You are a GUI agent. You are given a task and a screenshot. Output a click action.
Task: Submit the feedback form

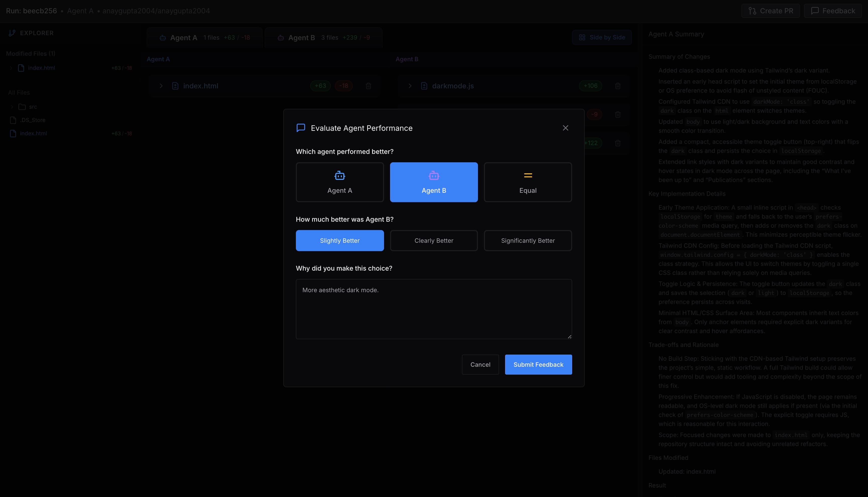[x=538, y=364]
